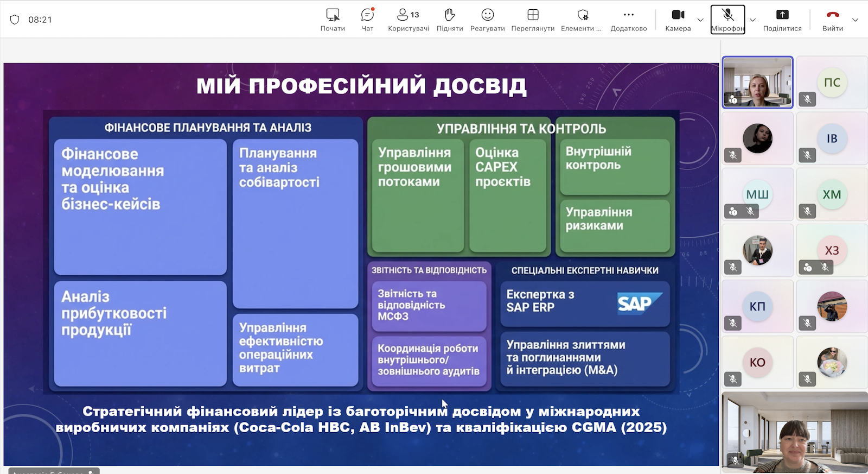Image resolution: width=868 pixels, height=474 pixels.
Task: Click the КО participant tile
Action: 757,362
